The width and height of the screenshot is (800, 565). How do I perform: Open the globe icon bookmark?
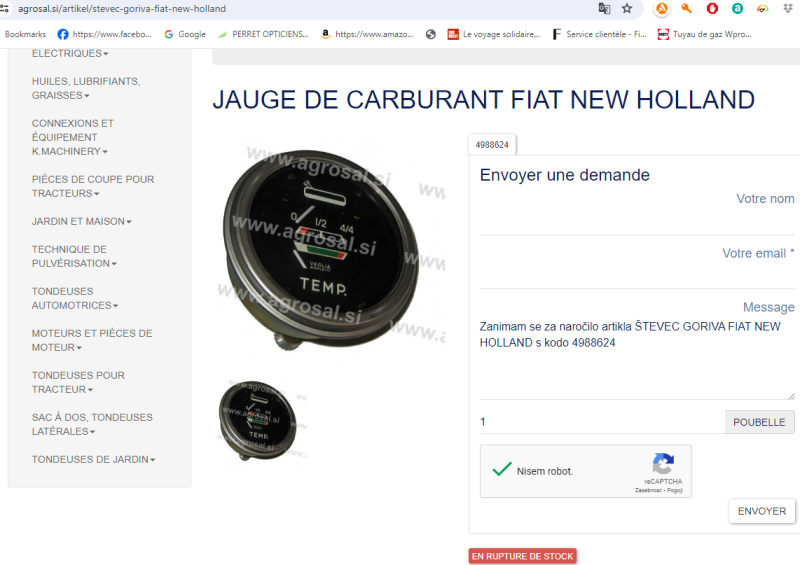pyautogui.click(x=431, y=34)
